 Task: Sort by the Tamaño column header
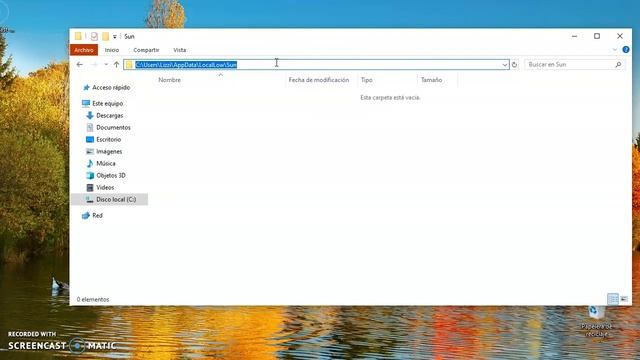[x=431, y=80]
